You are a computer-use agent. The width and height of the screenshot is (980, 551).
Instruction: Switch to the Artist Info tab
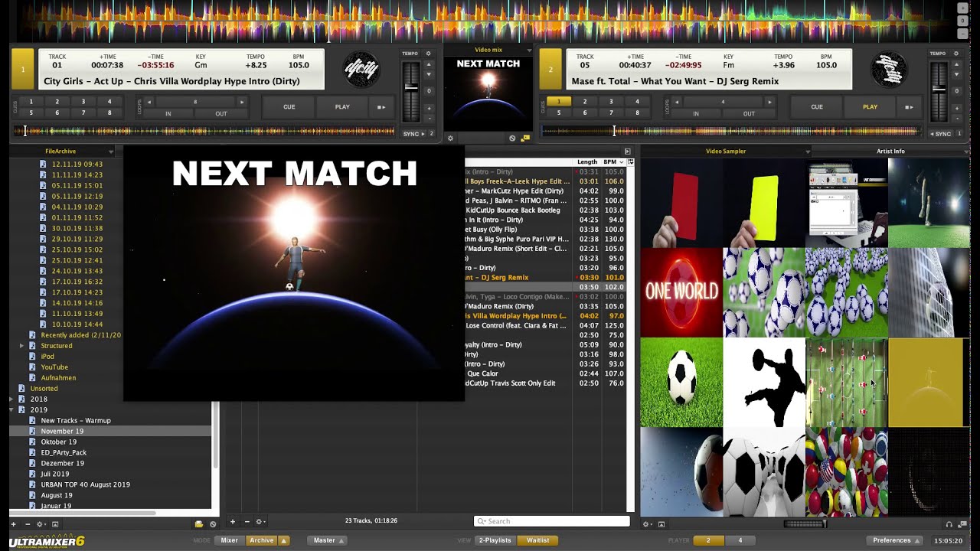(890, 152)
